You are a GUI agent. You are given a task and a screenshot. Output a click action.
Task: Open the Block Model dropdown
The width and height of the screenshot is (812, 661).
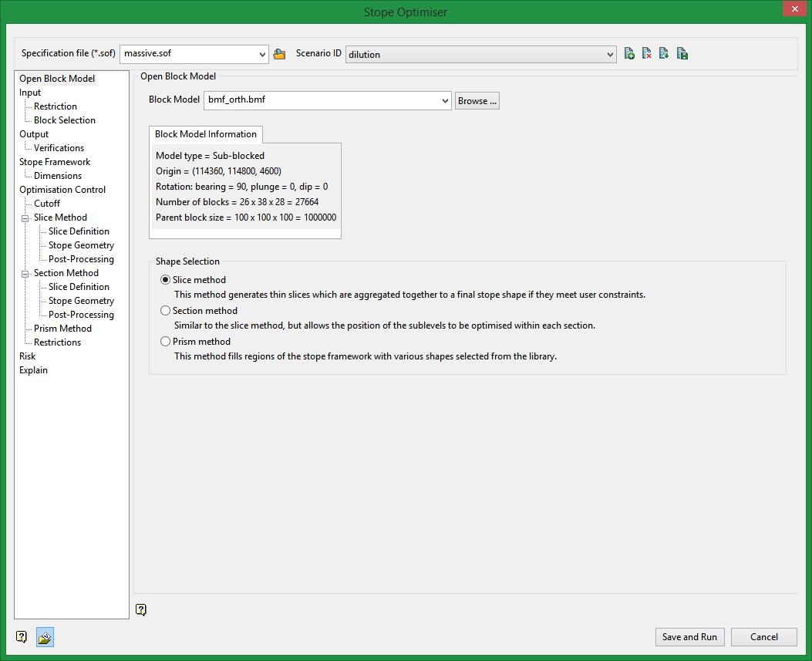coord(444,101)
